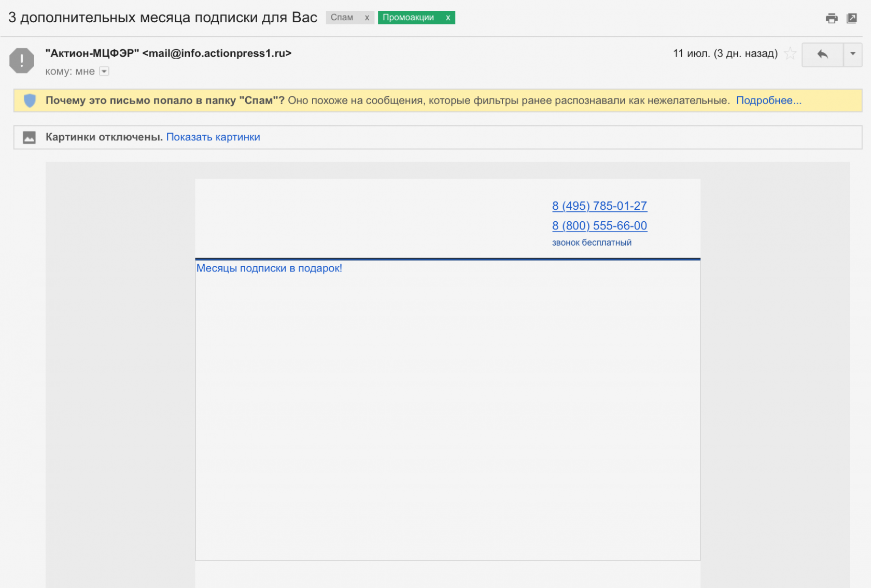
Task: Click the Подробнее... link in the spam notice
Action: click(769, 101)
